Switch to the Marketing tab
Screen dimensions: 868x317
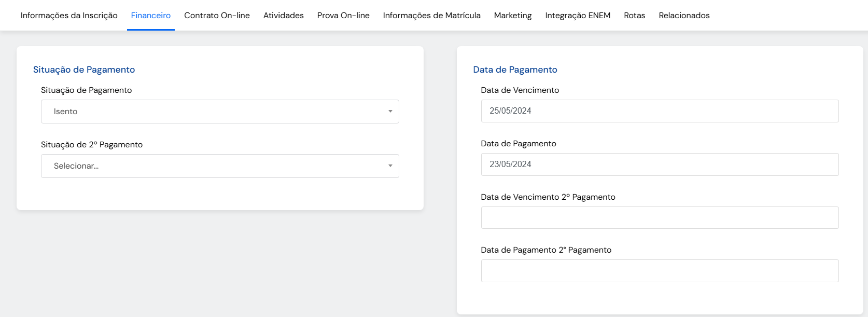click(513, 16)
